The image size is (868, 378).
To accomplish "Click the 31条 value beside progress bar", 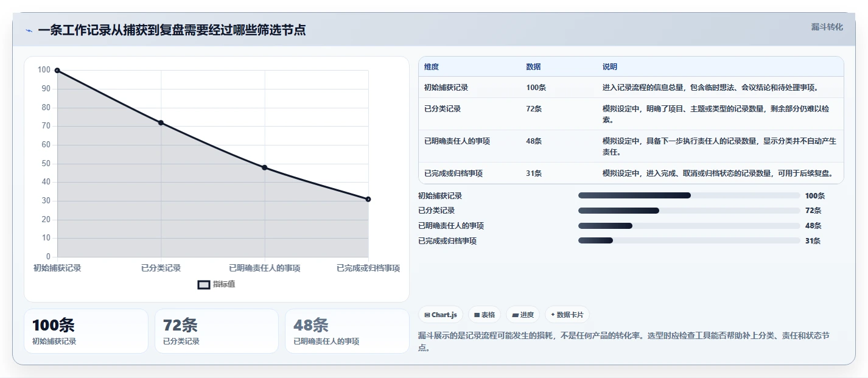I will click(813, 241).
